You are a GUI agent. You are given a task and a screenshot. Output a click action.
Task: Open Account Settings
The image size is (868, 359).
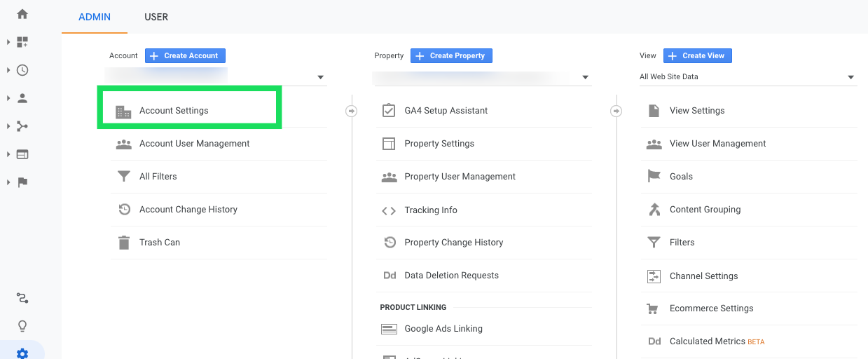(174, 111)
